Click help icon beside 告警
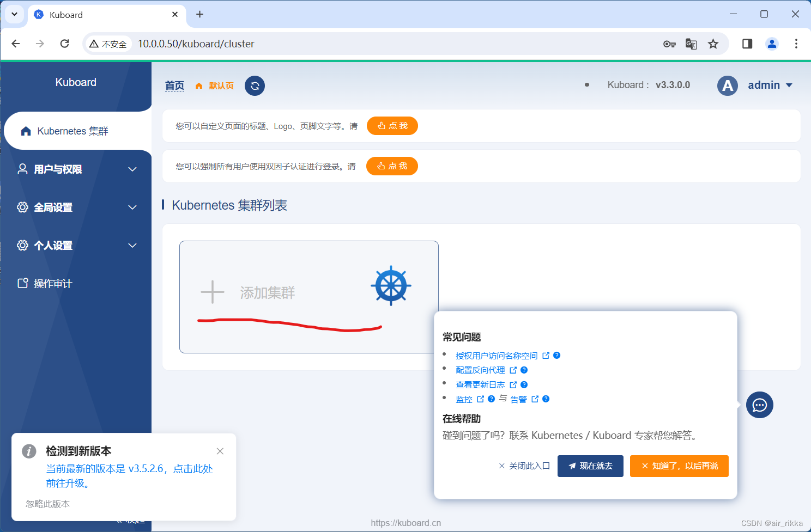 pyautogui.click(x=546, y=399)
